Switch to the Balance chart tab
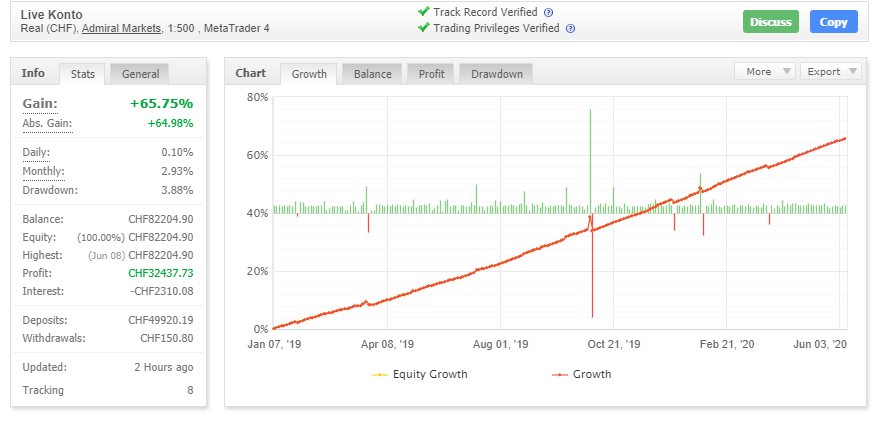The height and width of the screenshot is (428, 881). point(372,74)
